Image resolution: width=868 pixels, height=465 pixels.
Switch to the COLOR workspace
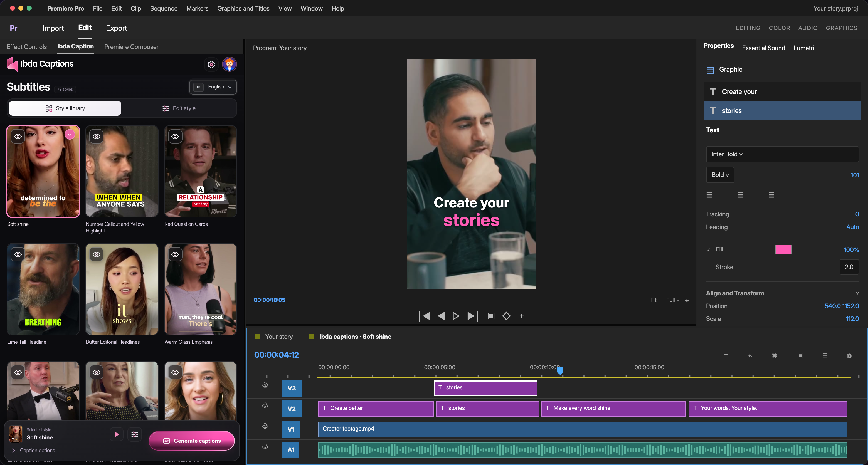coord(779,28)
